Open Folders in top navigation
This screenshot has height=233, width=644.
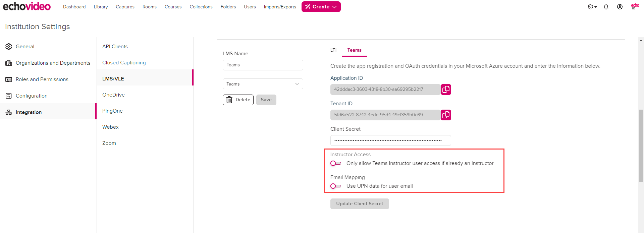tap(228, 7)
